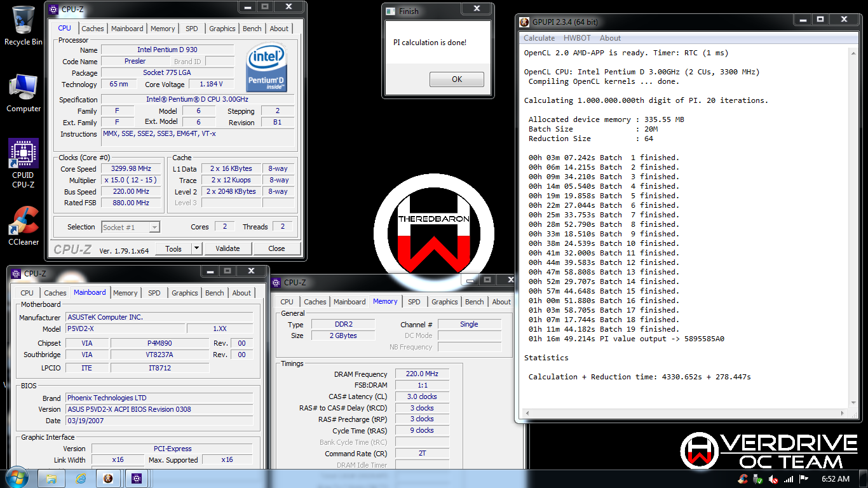868x488 pixels.
Task: Open Graphics tab in top CPU-Z window
Action: pyautogui.click(x=222, y=29)
